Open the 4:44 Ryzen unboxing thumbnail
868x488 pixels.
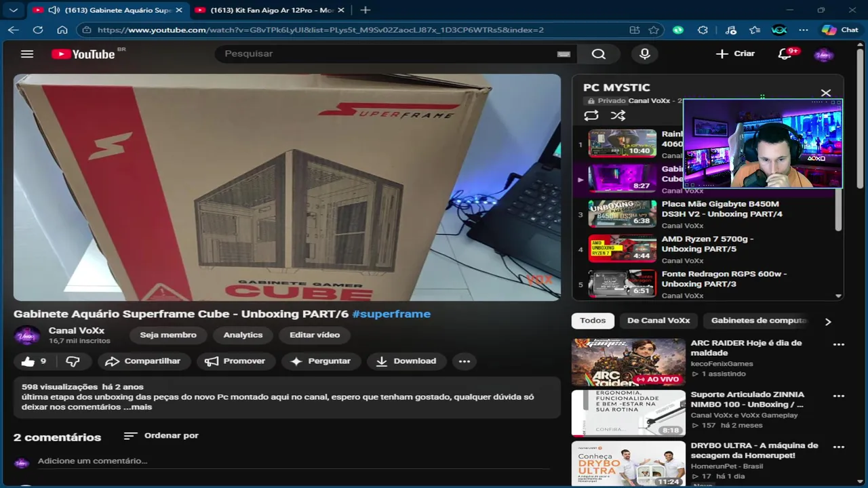[x=622, y=249]
